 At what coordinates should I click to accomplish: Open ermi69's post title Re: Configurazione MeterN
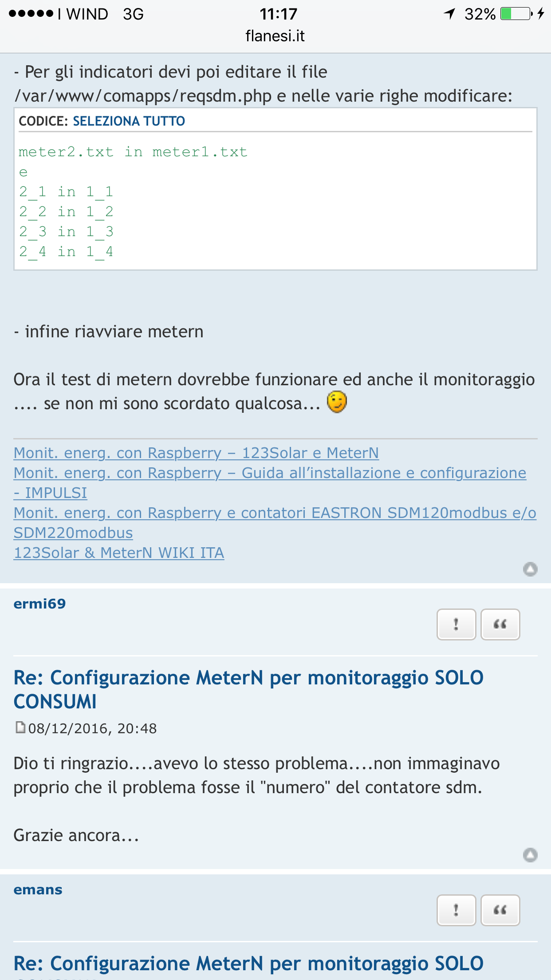coord(248,690)
